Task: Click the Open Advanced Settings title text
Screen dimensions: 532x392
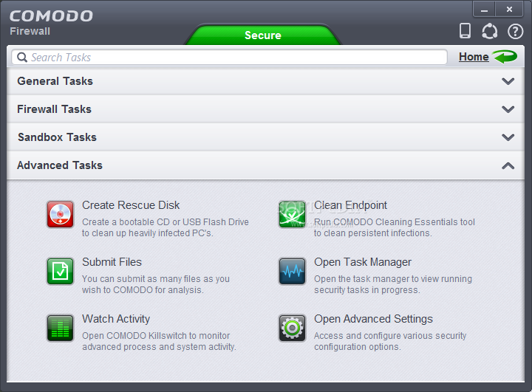Action: click(x=373, y=319)
